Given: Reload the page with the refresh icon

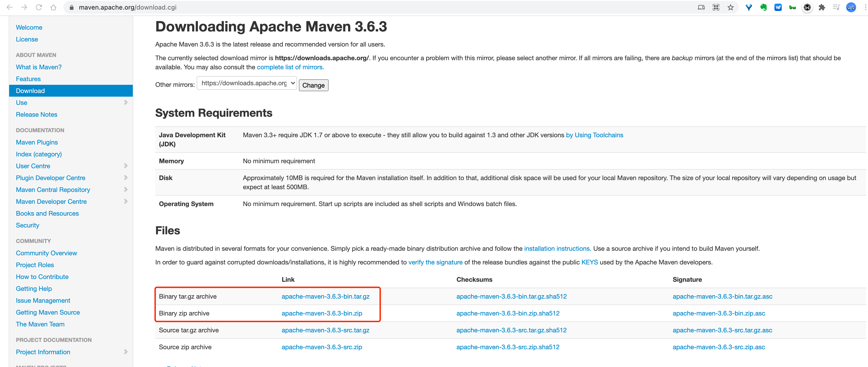Looking at the screenshot, I should tap(39, 7).
